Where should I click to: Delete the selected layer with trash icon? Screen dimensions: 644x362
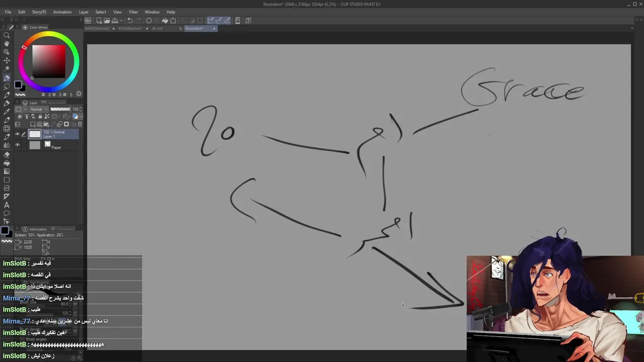point(79,124)
